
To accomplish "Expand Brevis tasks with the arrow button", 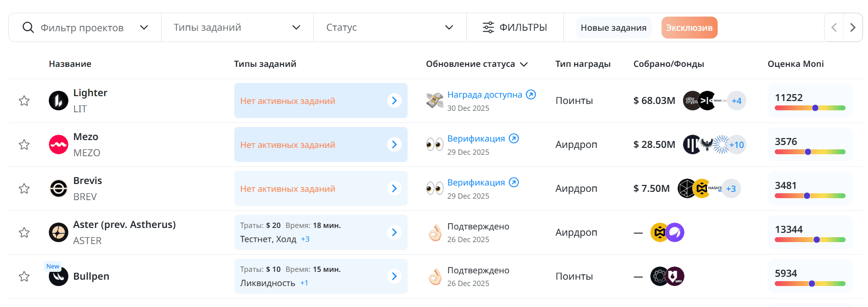I will point(394,188).
